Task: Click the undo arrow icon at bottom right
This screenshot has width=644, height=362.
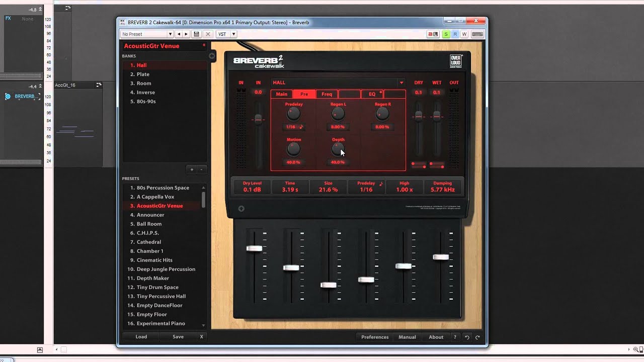Action: tap(467, 337)
